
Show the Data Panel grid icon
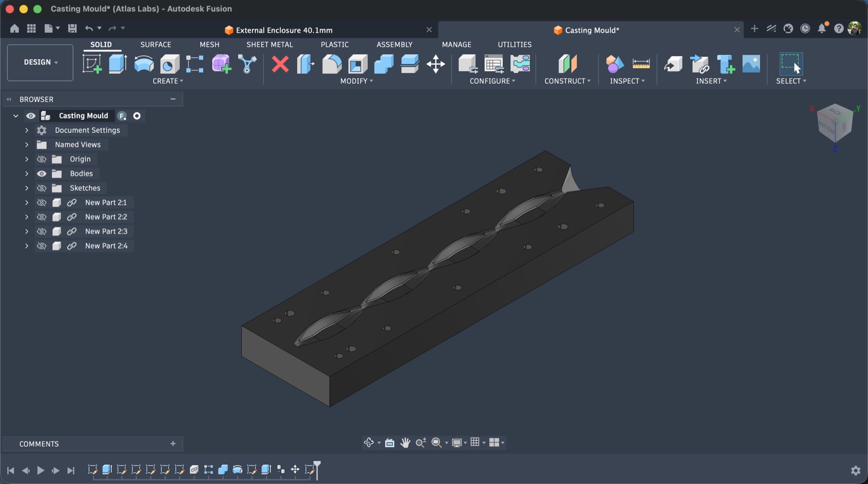click(31, 29)
